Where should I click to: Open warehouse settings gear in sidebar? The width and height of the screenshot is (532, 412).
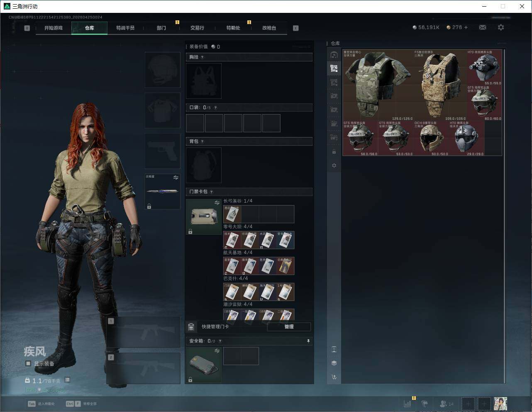[x=334, y=165]
